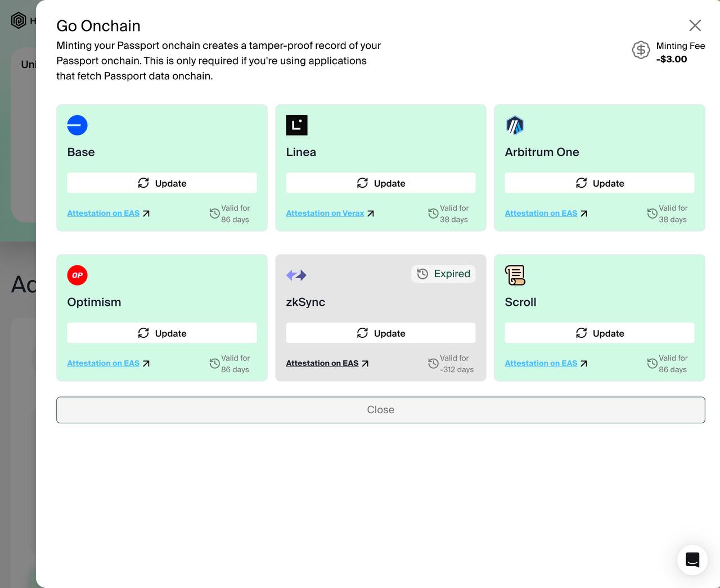Screen dimensions: 720x588
Task: Click Arbitrum 'Valid for 38 days' text
Action: pyautogui.click(x=673, y=214)
